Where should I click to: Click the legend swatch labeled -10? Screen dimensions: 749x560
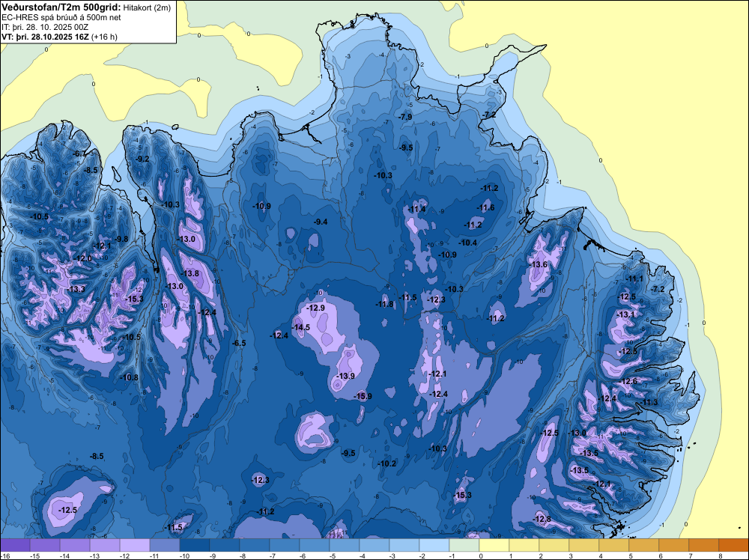coord(195,545)
